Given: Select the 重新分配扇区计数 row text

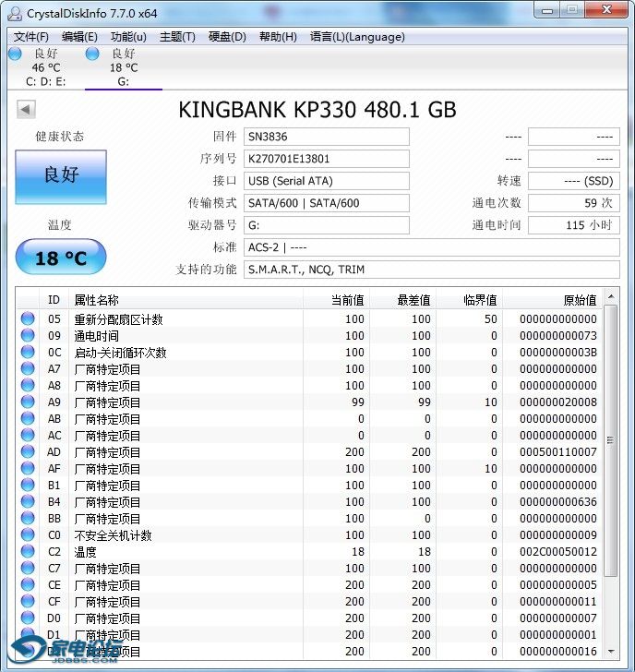Looking at the screenshot, I should tap(119, 319).
